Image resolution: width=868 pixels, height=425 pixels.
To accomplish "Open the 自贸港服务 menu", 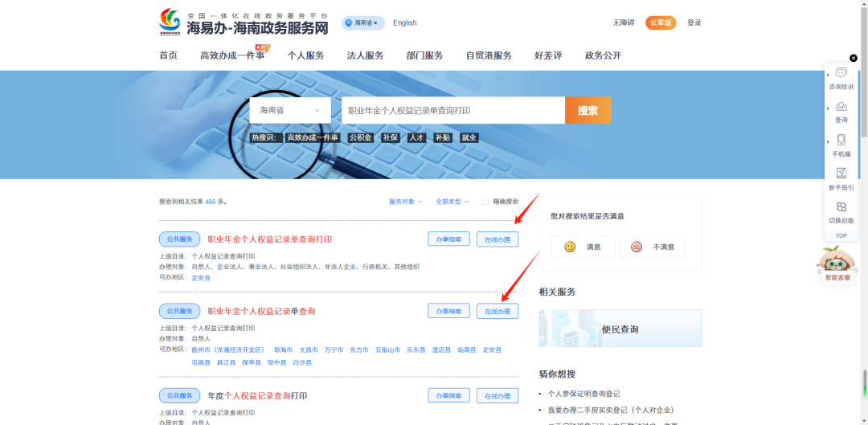I will click(x=489, y=55).
